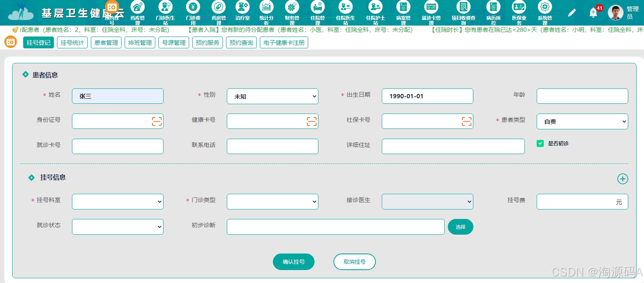Click the 【住院时长】 notice about 280 days
The height and width of the screenshot is (283, 644).
[x=537, y=30]
